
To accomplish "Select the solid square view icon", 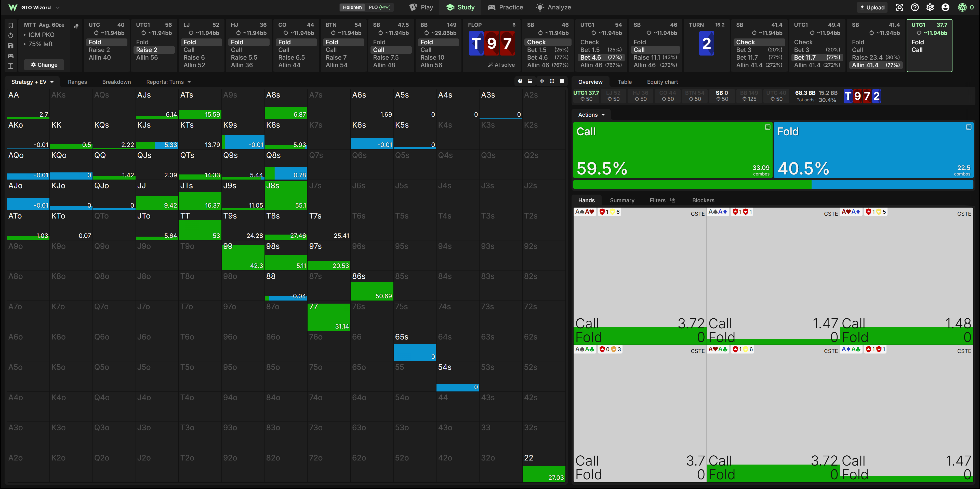I will tap(562, 81).
